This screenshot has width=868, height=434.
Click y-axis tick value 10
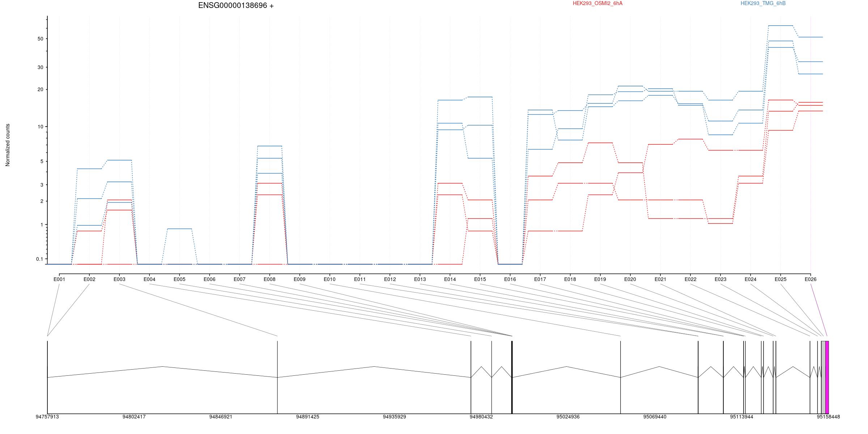pyautogui.click(x=40, y=127)
